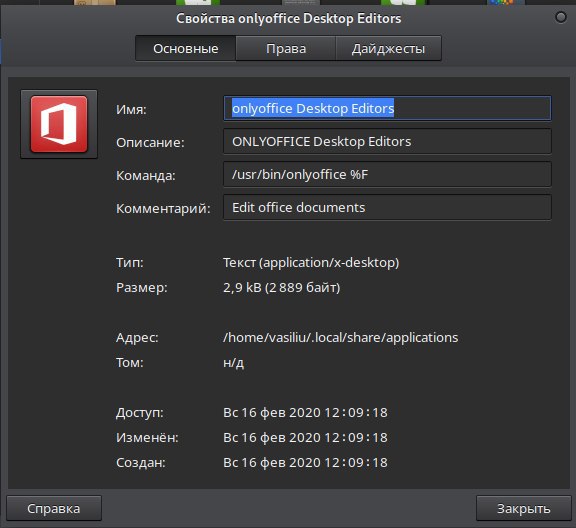Click the Команда command input field
576x528 pixels.
tap(387, 175)
